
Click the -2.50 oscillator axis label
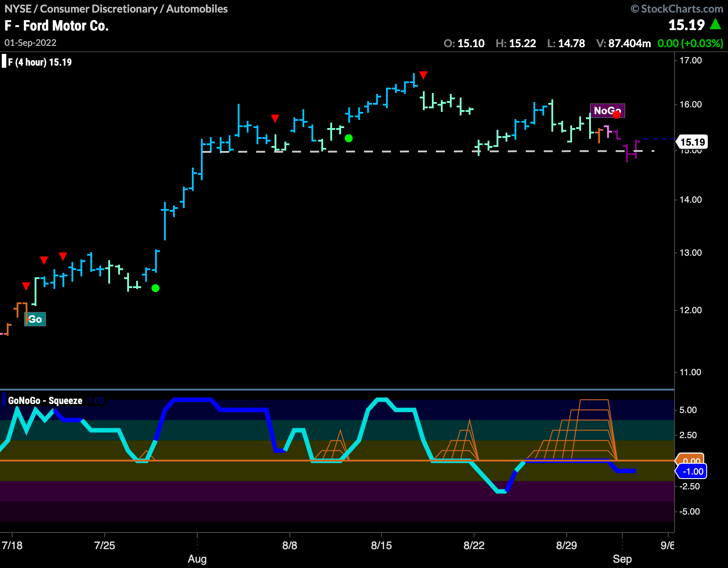click(x=689, y=486)
